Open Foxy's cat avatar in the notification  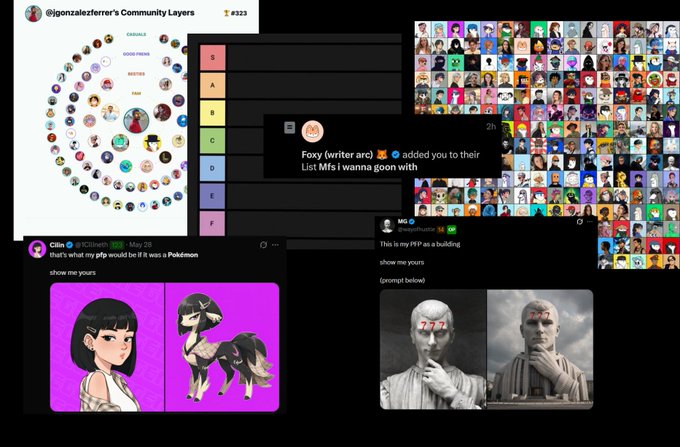point(313,131)
